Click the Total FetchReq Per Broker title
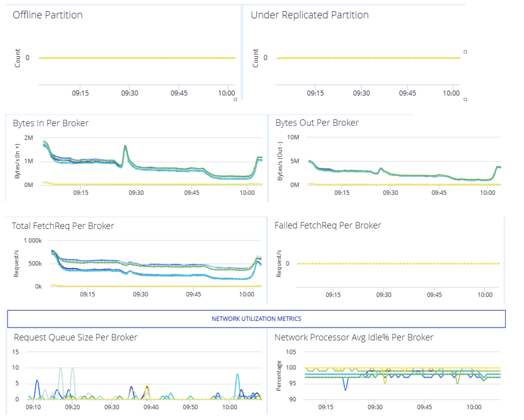Viewport: 524px width, 420px height. 63,226
